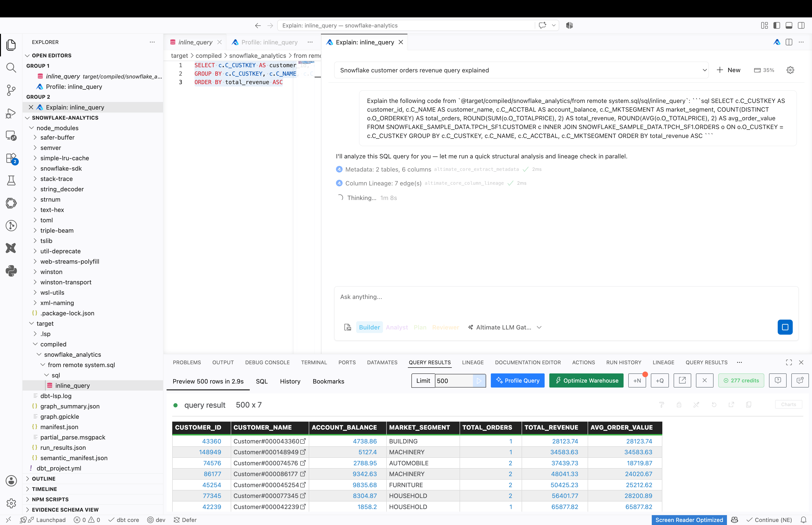The width and height of the screenshot is (812, 525).
Task: Switch to the TERMINAL panel tab
Action: point(314,362)
